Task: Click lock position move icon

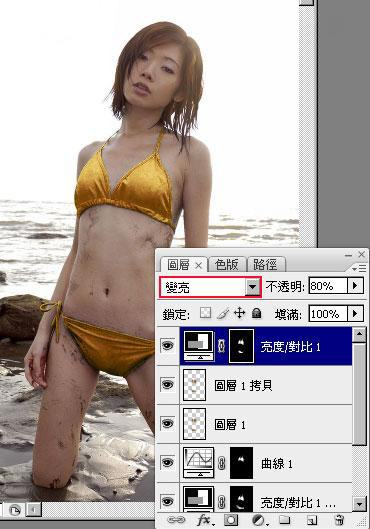Action: (x=239, y=313)
